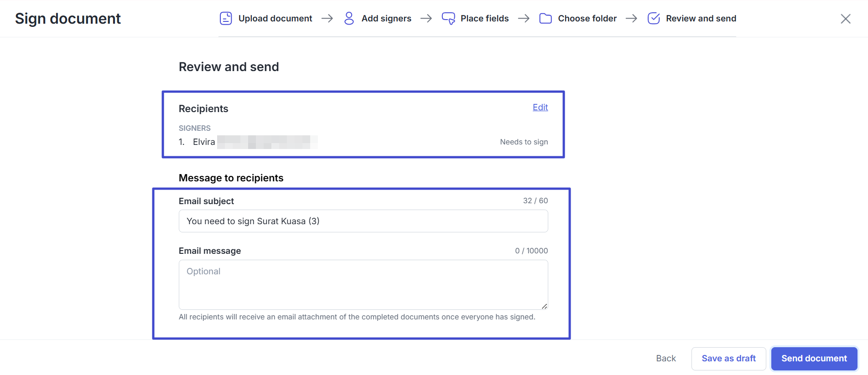Click signer Elvira in recipients list
The width and height of the screenshot is (868, 375).
click(x=204, y=142)
